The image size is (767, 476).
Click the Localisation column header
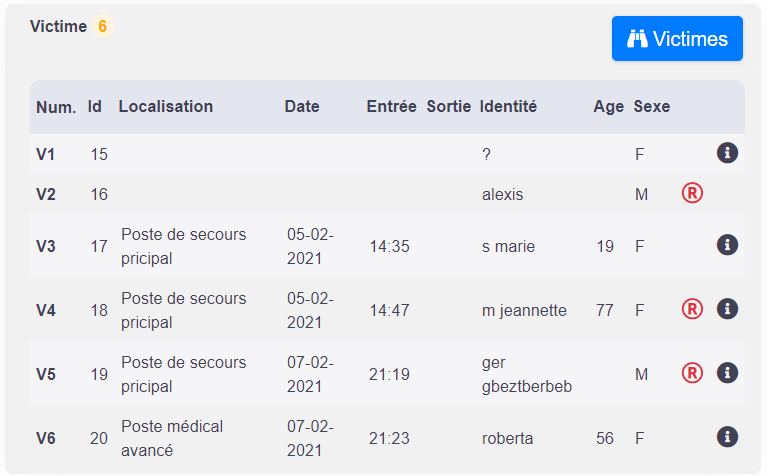point(166,107)
